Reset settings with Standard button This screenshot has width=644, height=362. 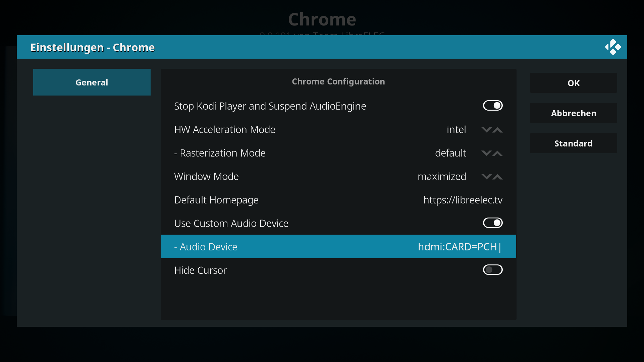(x=574, y=143)
